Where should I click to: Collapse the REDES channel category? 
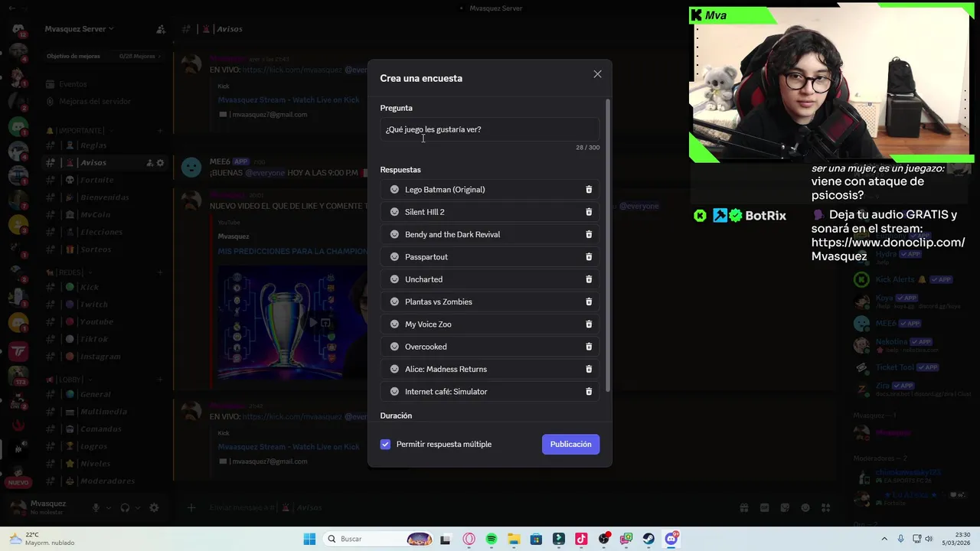[x=69, y=272]
